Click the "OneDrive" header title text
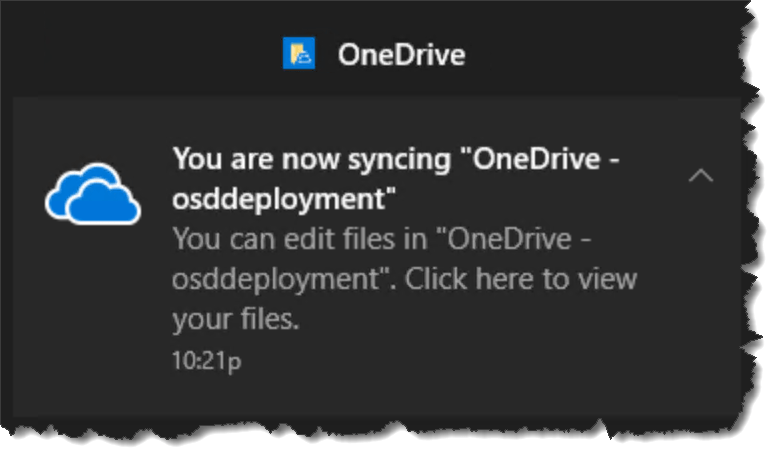The height and width of the screenshot is (463, 784). coord(401,54)
